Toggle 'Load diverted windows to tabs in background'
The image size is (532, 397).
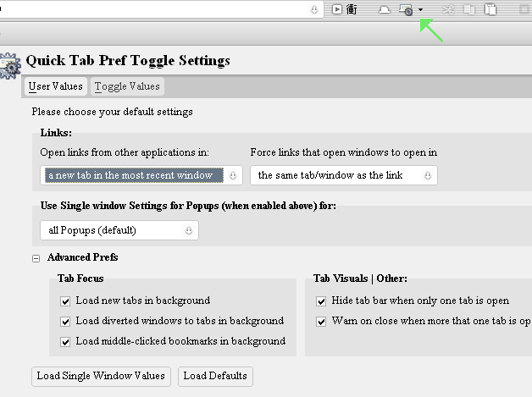(x=65, y=322)
